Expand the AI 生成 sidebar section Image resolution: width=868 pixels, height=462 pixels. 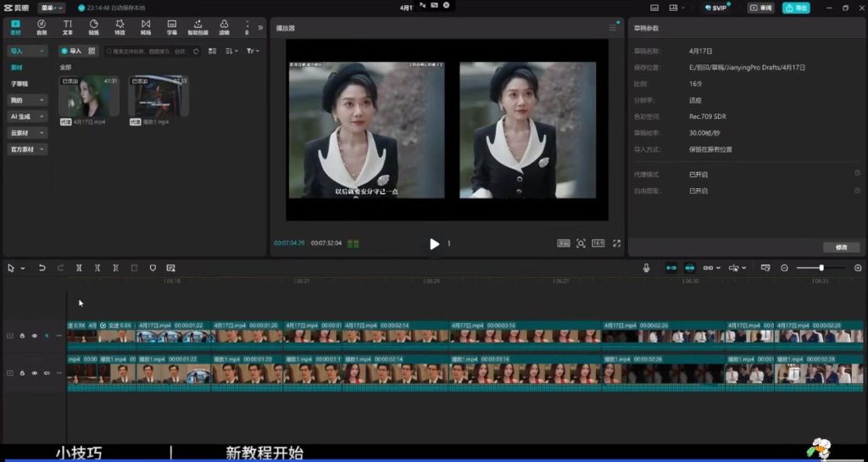[27, 117]
